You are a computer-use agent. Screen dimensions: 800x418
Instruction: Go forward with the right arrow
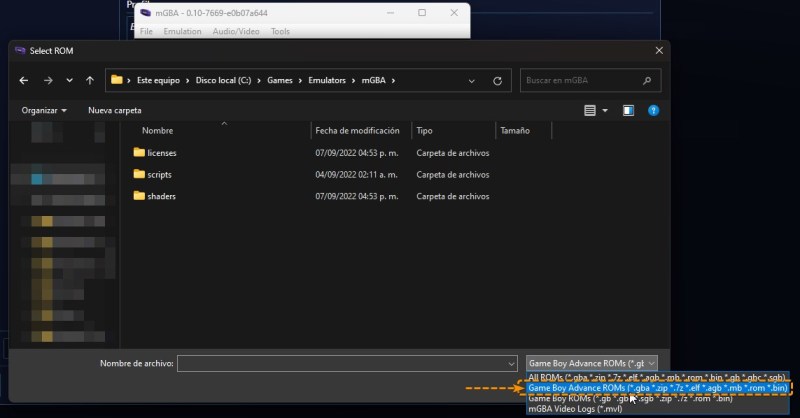click(x=48, y=81)
